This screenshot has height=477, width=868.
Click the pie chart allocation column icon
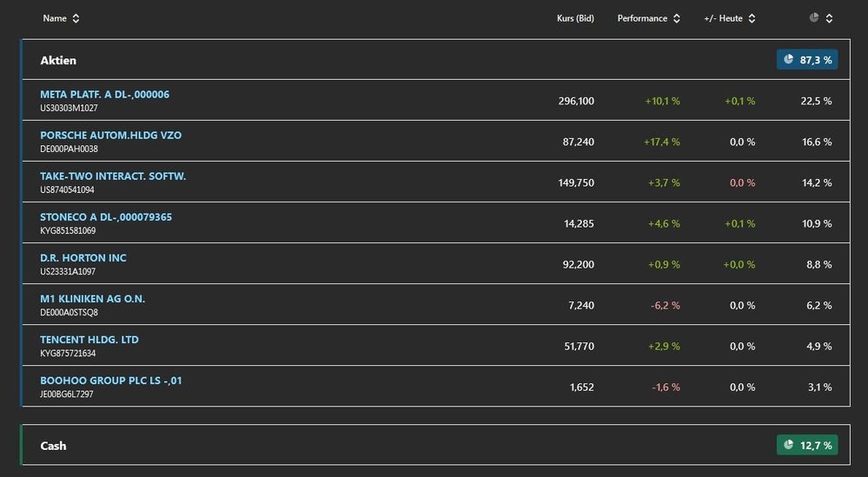click(814, 17)
